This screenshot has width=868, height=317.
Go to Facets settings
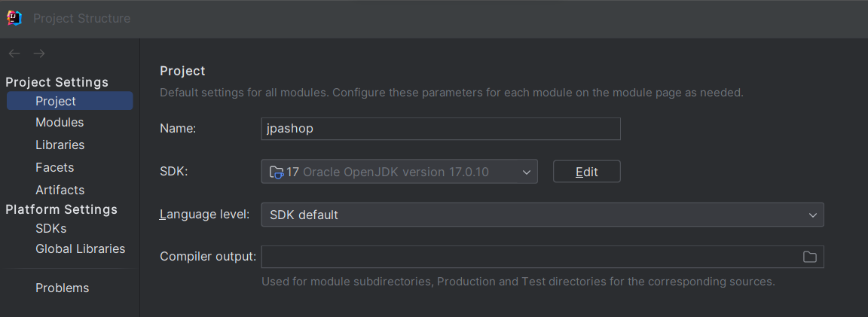(x=54, y=167)
